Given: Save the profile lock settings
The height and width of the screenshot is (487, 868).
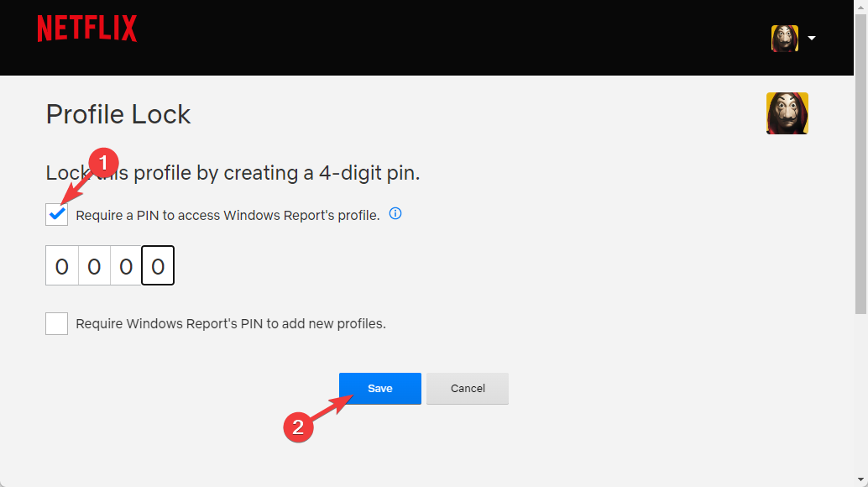Looking at the screenshot, I should pyautogui.click(x=380, y=389).
